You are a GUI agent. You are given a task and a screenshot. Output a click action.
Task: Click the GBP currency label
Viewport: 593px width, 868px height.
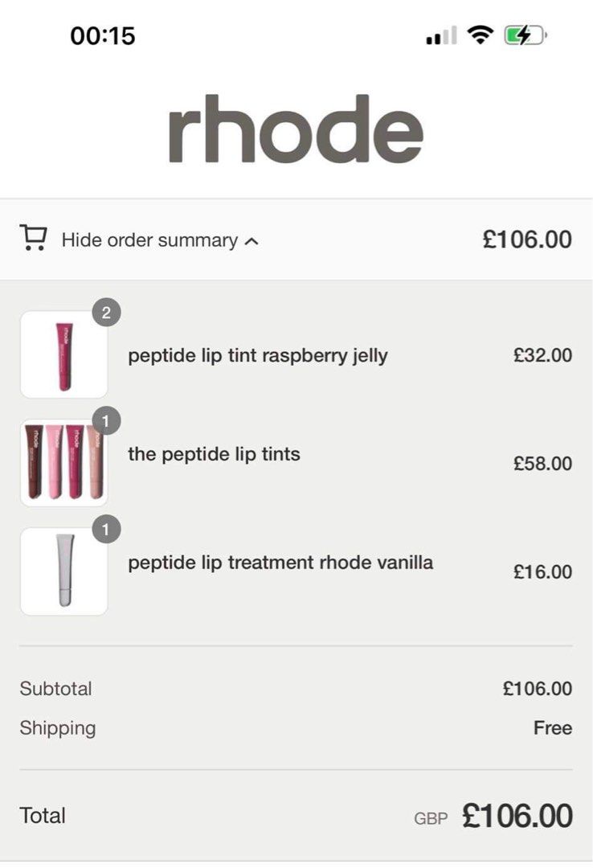[x=431, y=817]
